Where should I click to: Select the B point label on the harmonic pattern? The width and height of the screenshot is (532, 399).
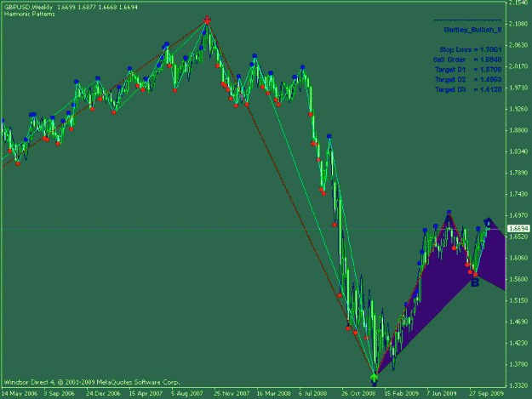tap(475, 282)
